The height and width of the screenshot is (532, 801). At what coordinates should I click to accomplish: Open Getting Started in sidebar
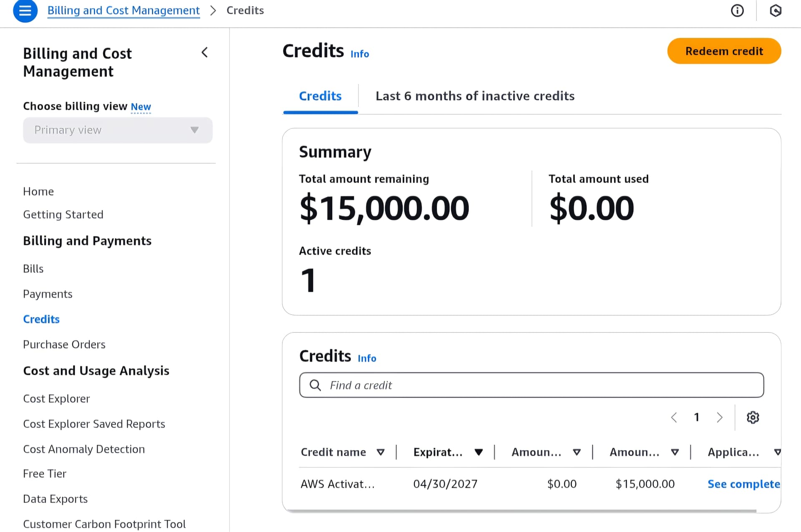63,214
